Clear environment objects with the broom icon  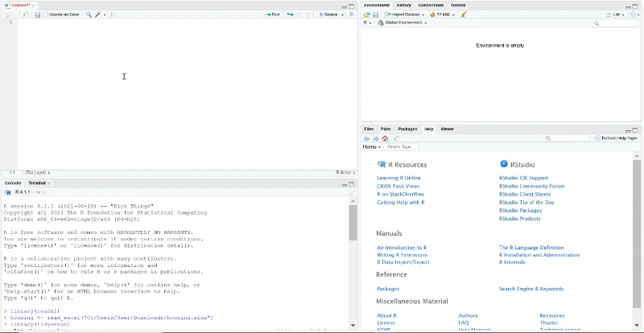464,14
